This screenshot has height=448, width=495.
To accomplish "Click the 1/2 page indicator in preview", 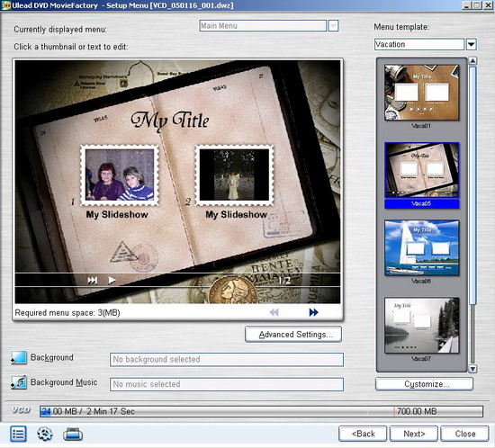I will tap(284, 280).
